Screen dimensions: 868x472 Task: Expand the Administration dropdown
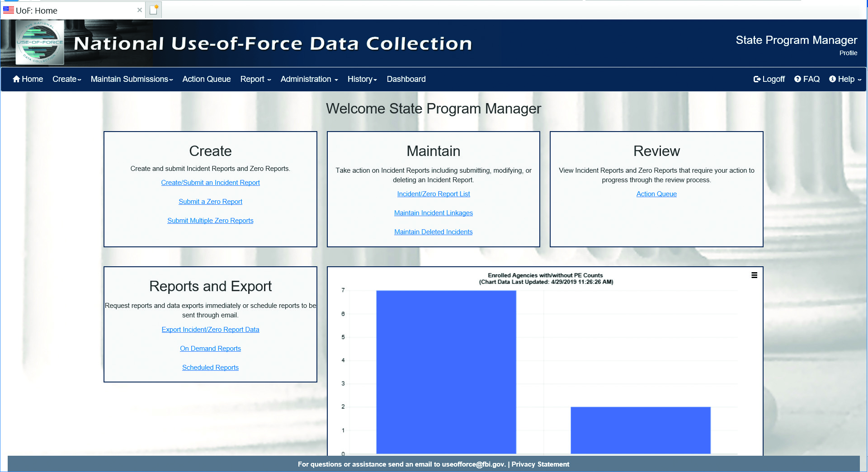[x=309, y=79]
